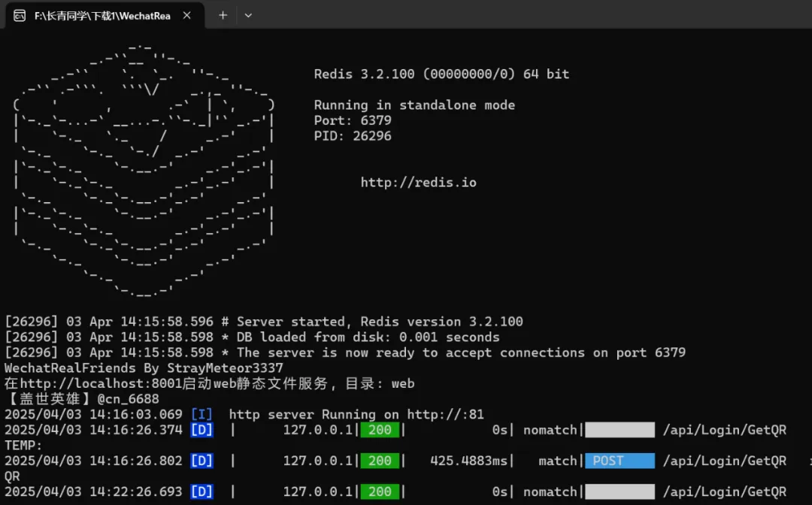
Task: Click the [D] badge on the 14:16:26.802 line
Action: pos(201,461)
